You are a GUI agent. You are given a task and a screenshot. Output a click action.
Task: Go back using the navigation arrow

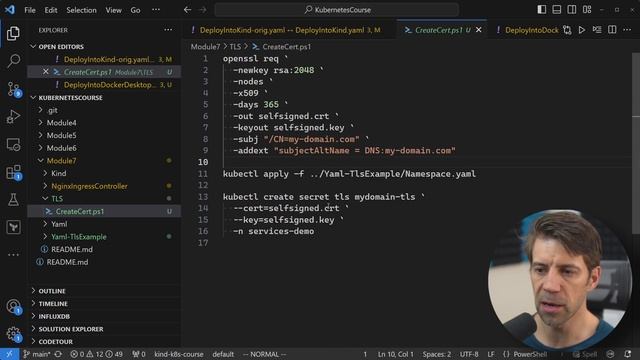(x=187, y=10)
